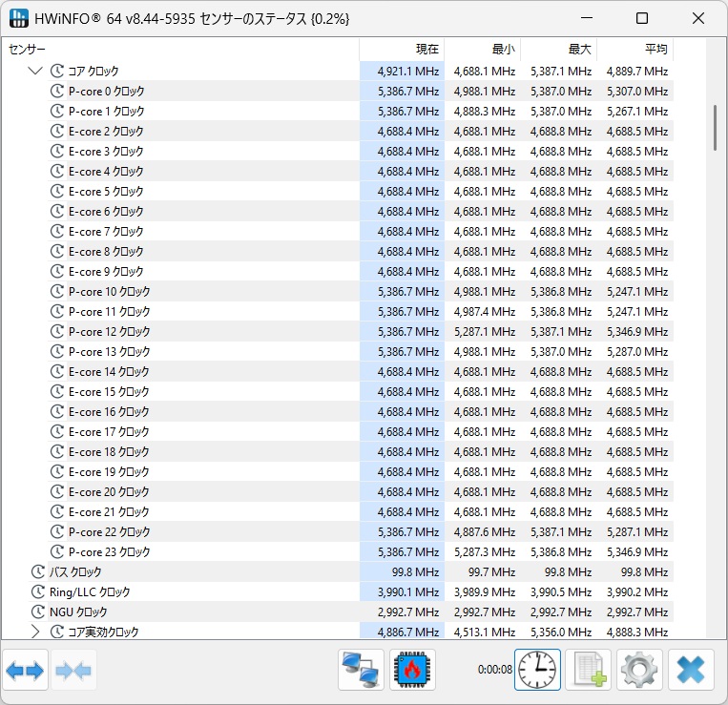Select the E-core 9 クロック row
This screenshot has width=728, height=705.
pos(361,271)
